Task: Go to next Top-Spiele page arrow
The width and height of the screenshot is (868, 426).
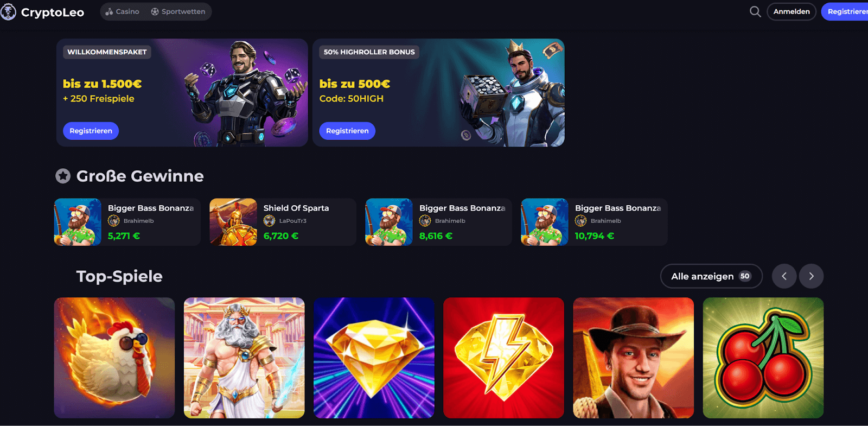Action: pyautogui.click(x=811, y=276)
